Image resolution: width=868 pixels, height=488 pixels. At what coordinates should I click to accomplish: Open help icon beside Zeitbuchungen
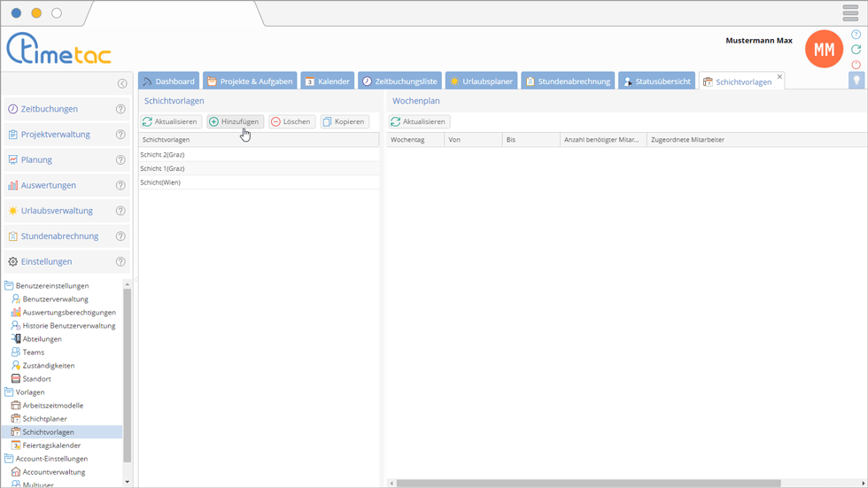(x=120, y=109)
